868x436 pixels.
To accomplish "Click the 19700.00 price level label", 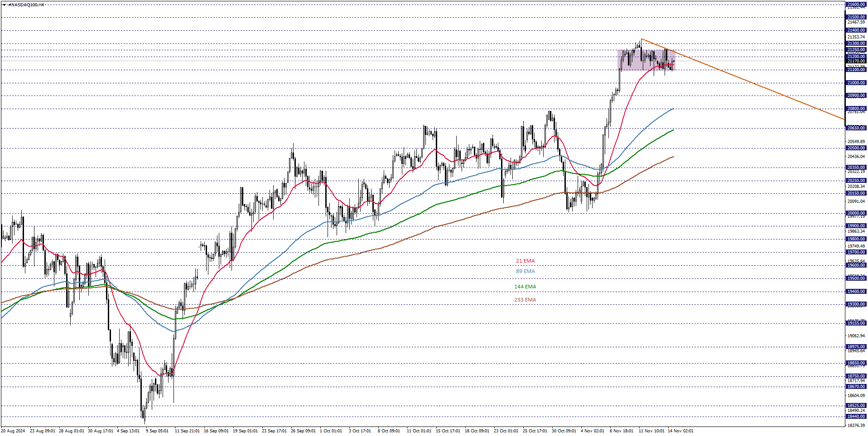I will pyautogui.click(x=856, y=252).
